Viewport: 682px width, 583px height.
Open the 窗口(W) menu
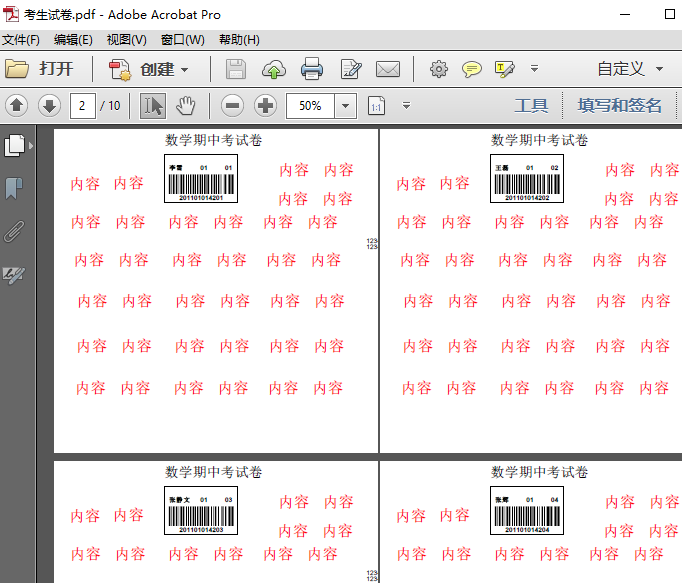click(x=183, y=40)
